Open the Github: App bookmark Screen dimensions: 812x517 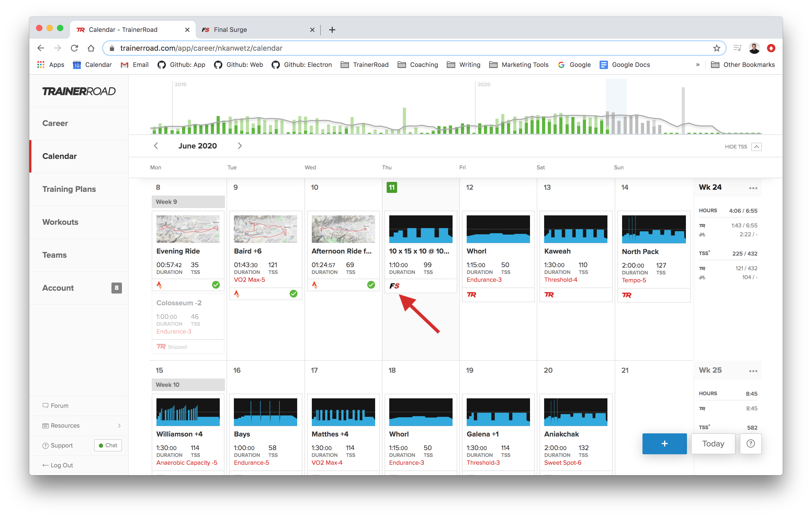pyautogui.click(x=182, y=65)
